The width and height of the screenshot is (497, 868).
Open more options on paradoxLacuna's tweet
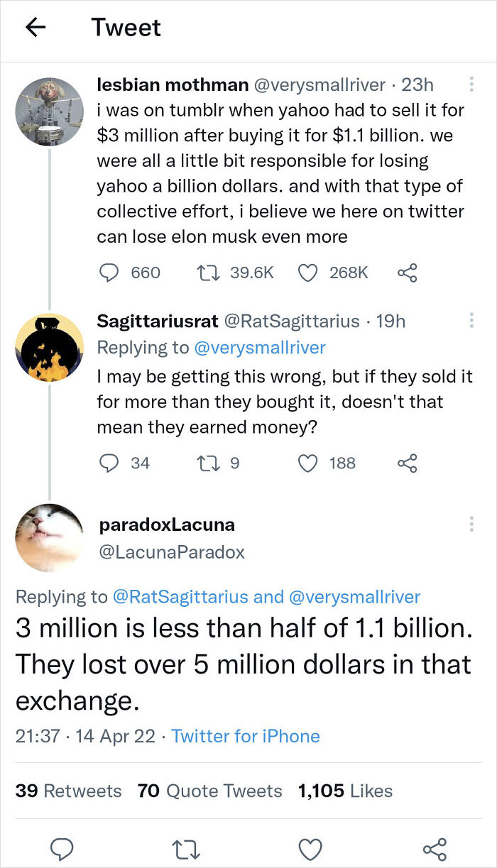(471, 523)
